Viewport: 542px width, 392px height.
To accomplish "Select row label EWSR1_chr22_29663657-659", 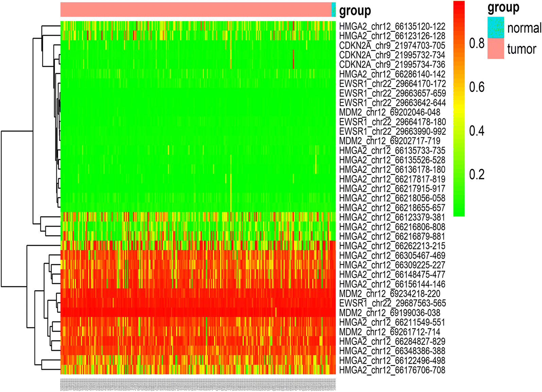I will (392, 93).
